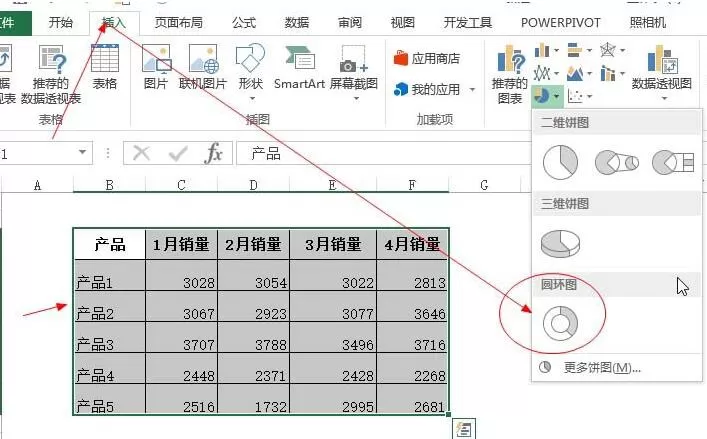Insert 联机图片 online picture
Viewport: 707px width, 439px height.
coord(203,67)
